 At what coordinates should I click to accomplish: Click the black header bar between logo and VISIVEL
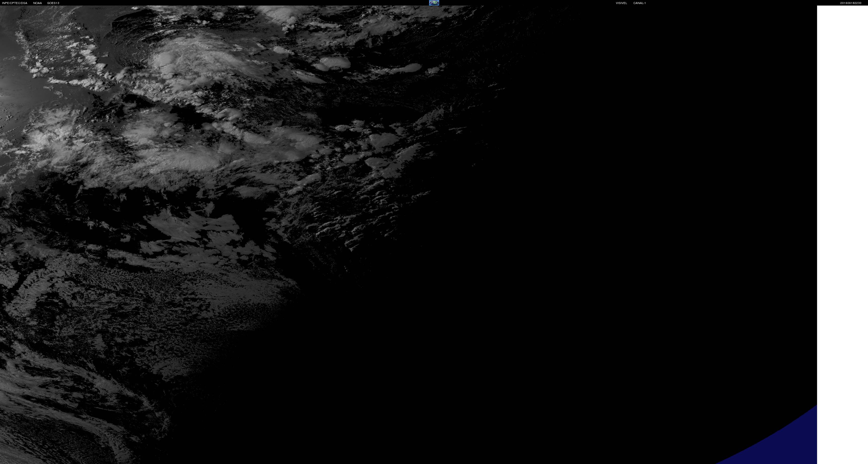click(x=526, y=3)
